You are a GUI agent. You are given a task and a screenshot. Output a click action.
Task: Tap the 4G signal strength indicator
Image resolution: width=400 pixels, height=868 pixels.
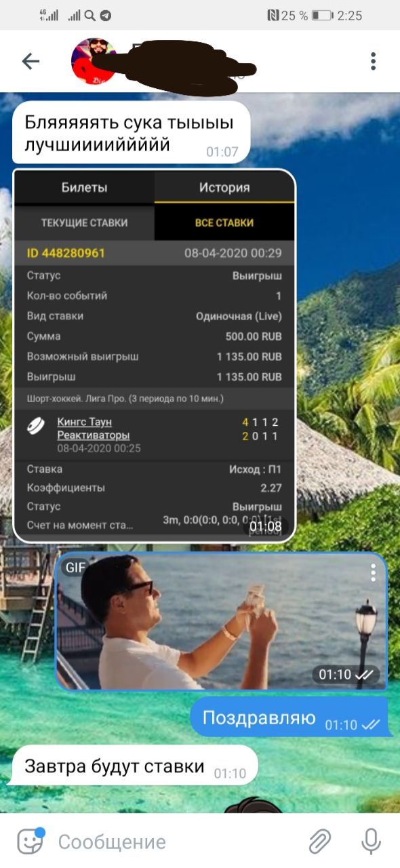point(48,15)
